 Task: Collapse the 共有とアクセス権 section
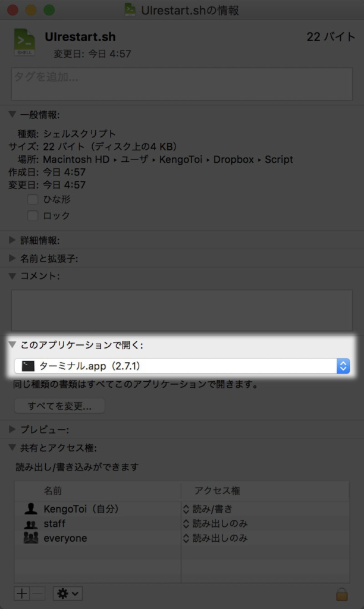click(x=12, y=448)
